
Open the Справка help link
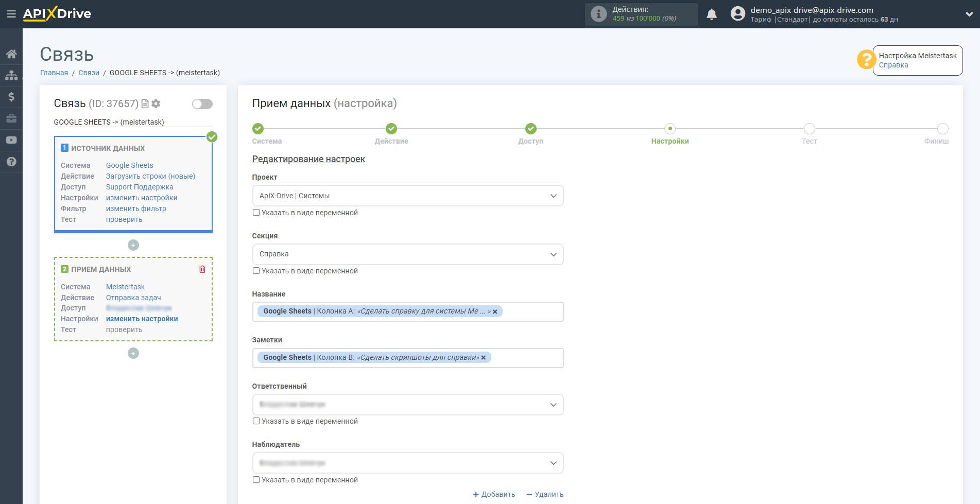(893, 65)
